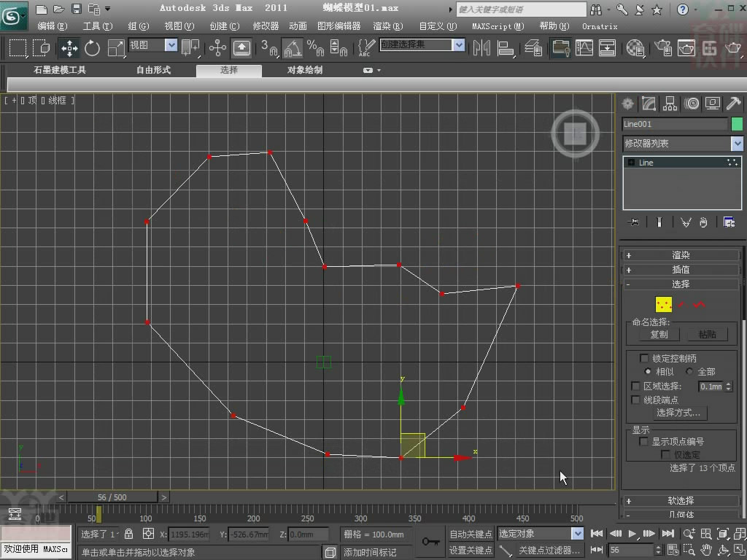This screenshot has width=747, height=560.
Task: Switch to the 对象绘制 ribbon tab
Action: (x=305, y=70)
